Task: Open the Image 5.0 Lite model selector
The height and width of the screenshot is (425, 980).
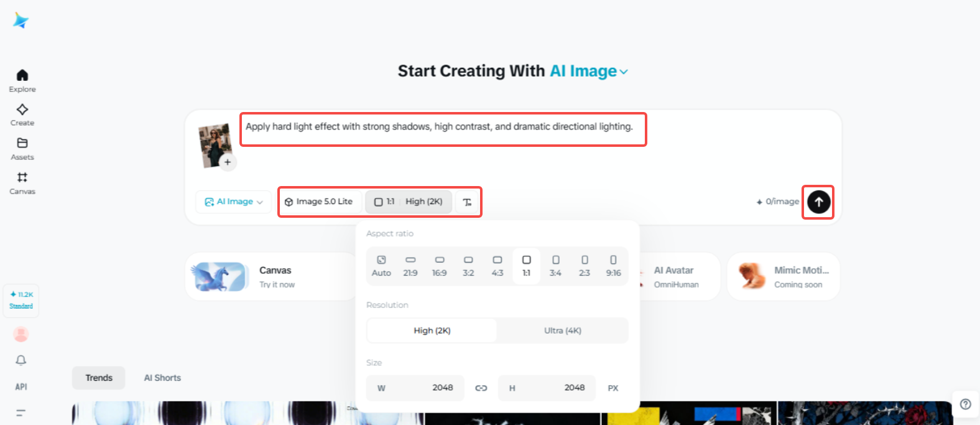Action: 320,202
